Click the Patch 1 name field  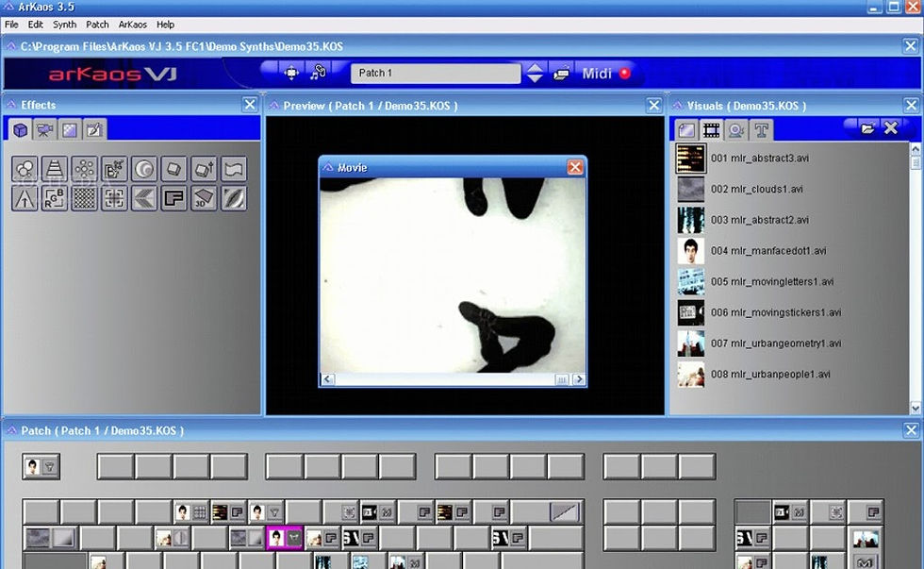[436, 73]
